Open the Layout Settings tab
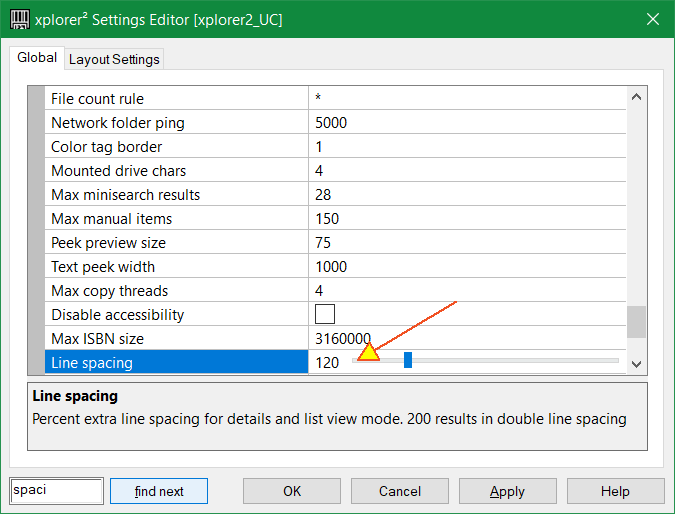Image resolution: width=675 pixels, height=514 pixels. click(x=114, y=59)
